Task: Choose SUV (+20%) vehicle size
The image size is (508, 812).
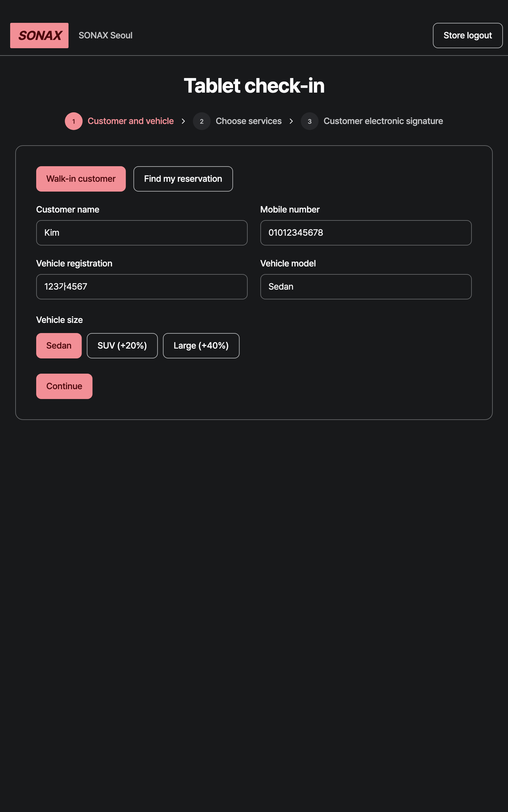Action: (122, 346)
